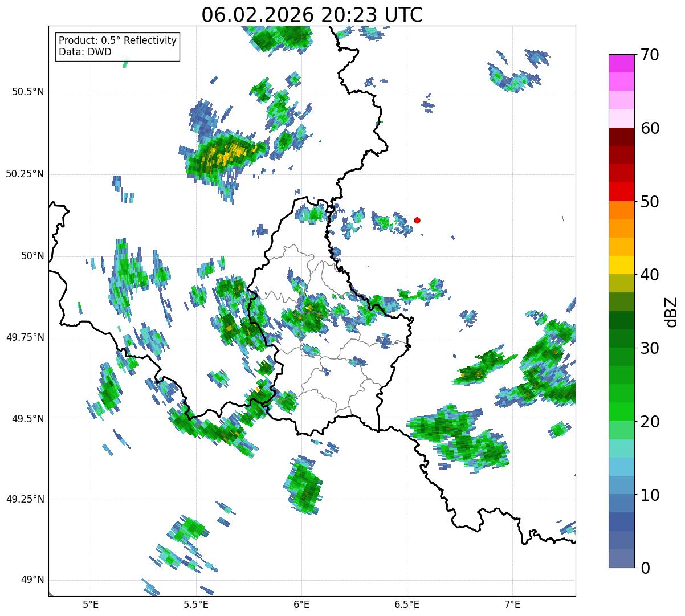Click the 7°E longitude label
Viewport: 685px width, 616px height.
point(512,604)
